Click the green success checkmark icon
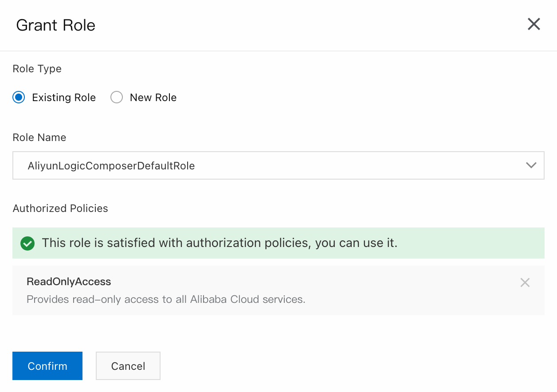The image size is (557, 392). [27, 243]
